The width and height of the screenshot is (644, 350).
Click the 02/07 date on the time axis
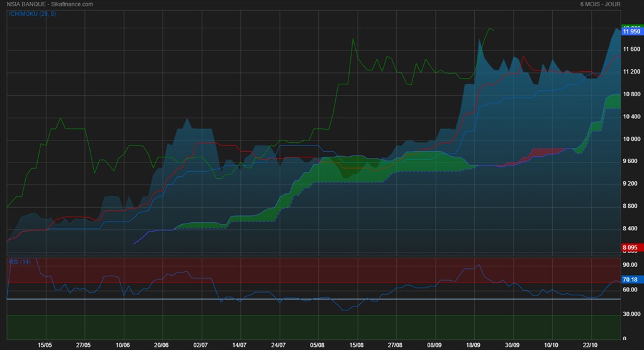pyautogui.click(x=201, y=345)
